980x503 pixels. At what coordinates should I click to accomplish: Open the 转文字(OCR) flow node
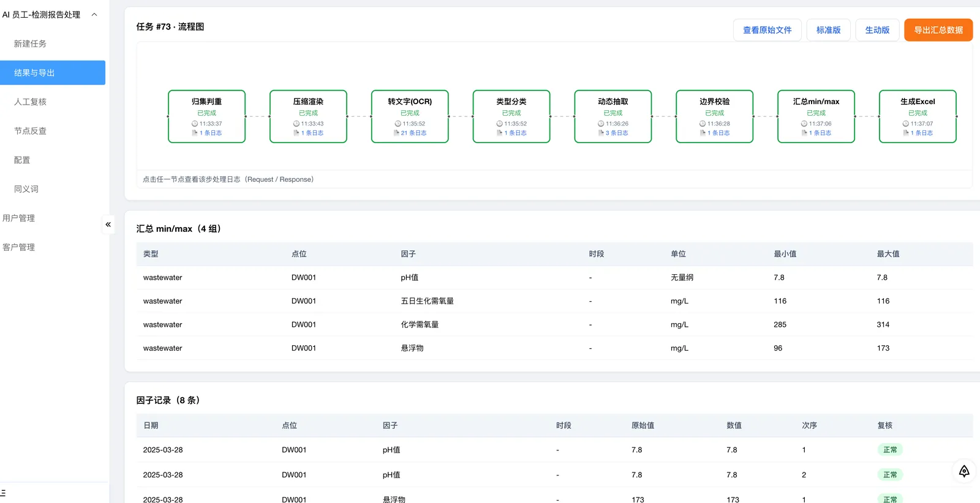pos(410,116)
